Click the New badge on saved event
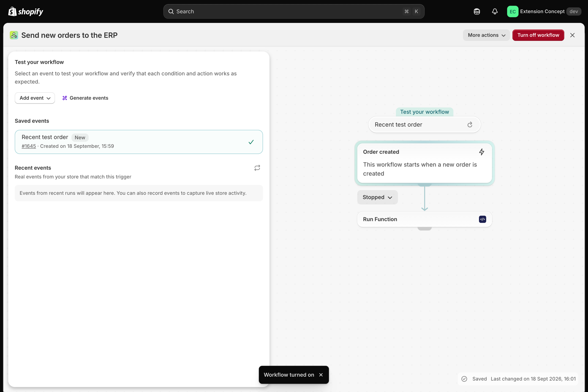 click(80, 138)
